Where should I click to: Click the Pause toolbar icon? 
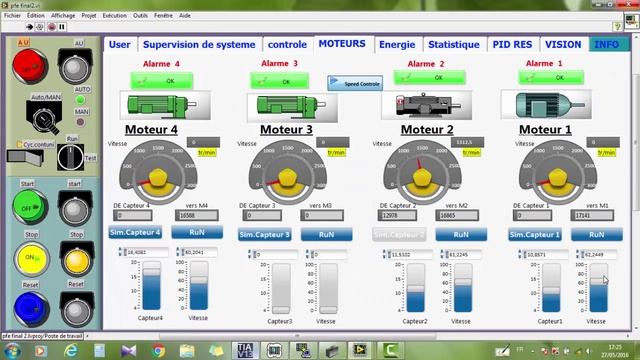point(62,27)
